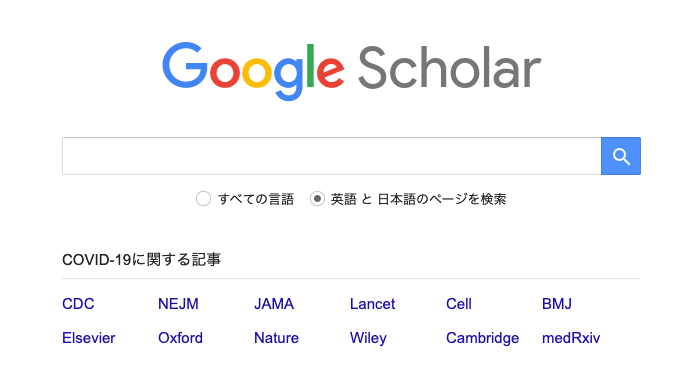Open the CDC COVID-19 articles link
This screenshot has width=694, height=377.
pos(78,304)
